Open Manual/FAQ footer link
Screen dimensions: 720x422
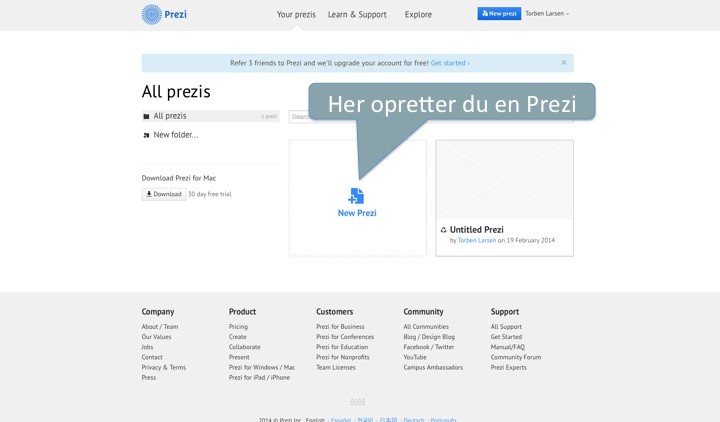[x=507, y=347]
